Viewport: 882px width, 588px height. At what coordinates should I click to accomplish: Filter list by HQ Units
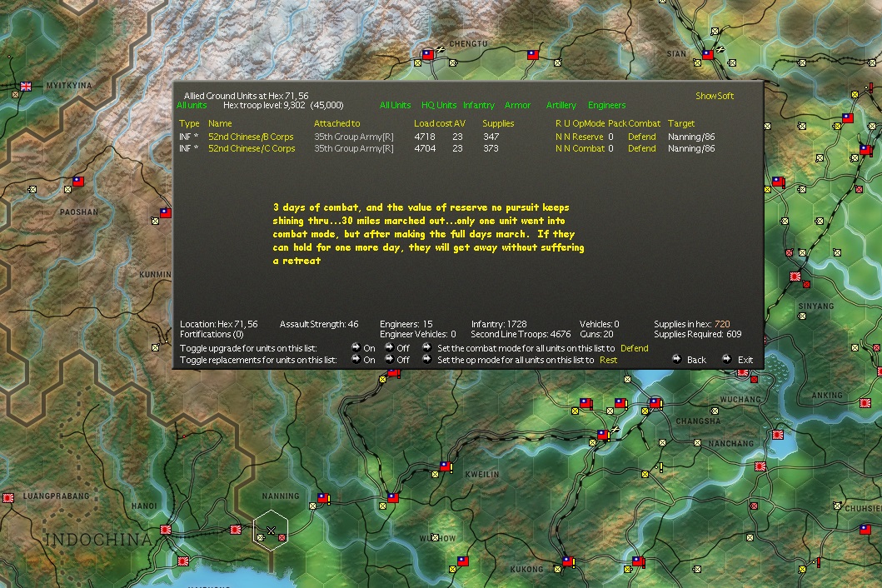click(439, 105)
